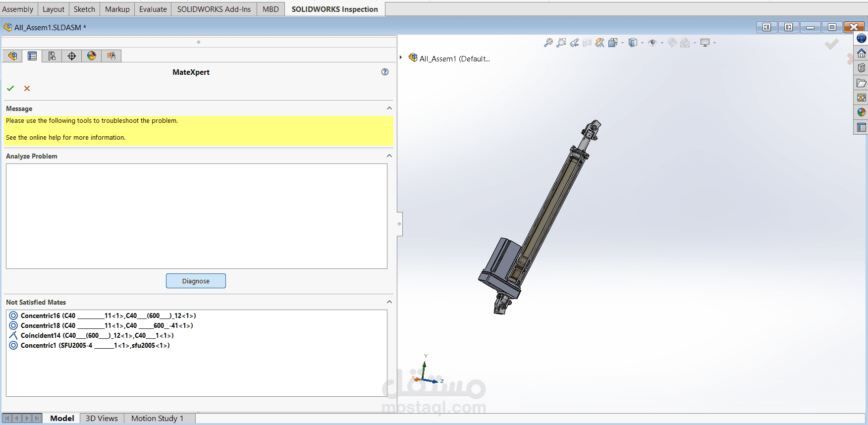The height and width of the screenshot is (425, 868).
Task: Open the DimXpertManager crosshair tab
Action: tap(72, 56)
